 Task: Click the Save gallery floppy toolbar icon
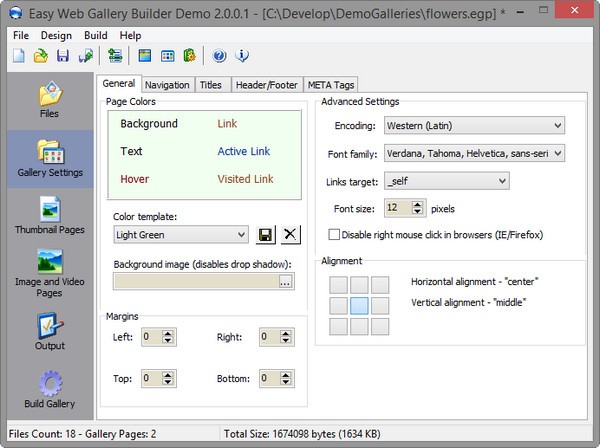click(x=62, y=55)
